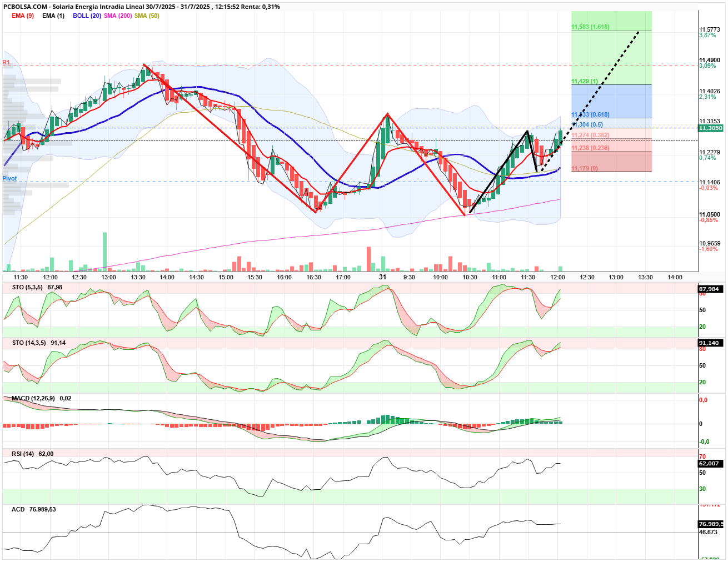
Task: Click the MACD (12,26,9) indicator label
Action: click(33, 398)
